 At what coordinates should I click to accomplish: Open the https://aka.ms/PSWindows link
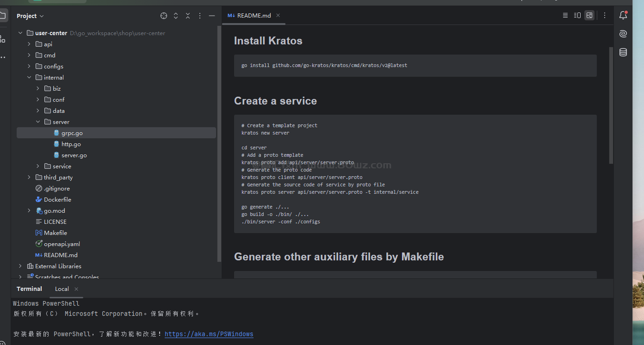click(x=209, y=334)
